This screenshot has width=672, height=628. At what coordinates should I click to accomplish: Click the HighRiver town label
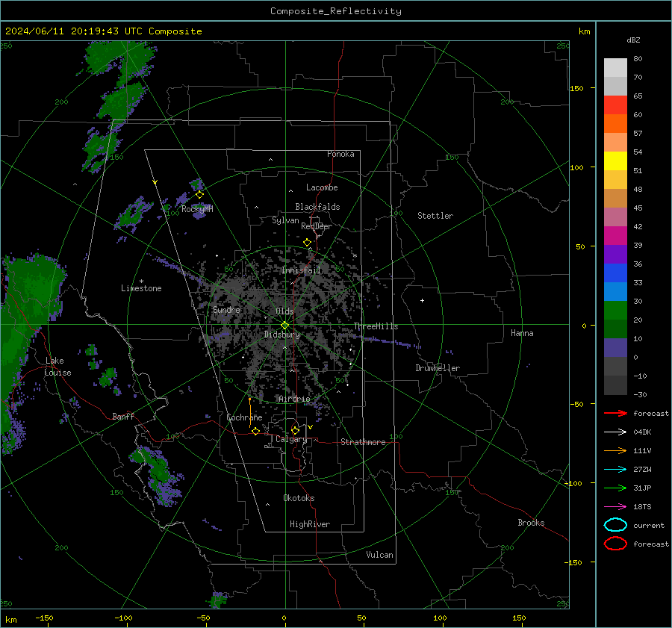click(310, 524)
